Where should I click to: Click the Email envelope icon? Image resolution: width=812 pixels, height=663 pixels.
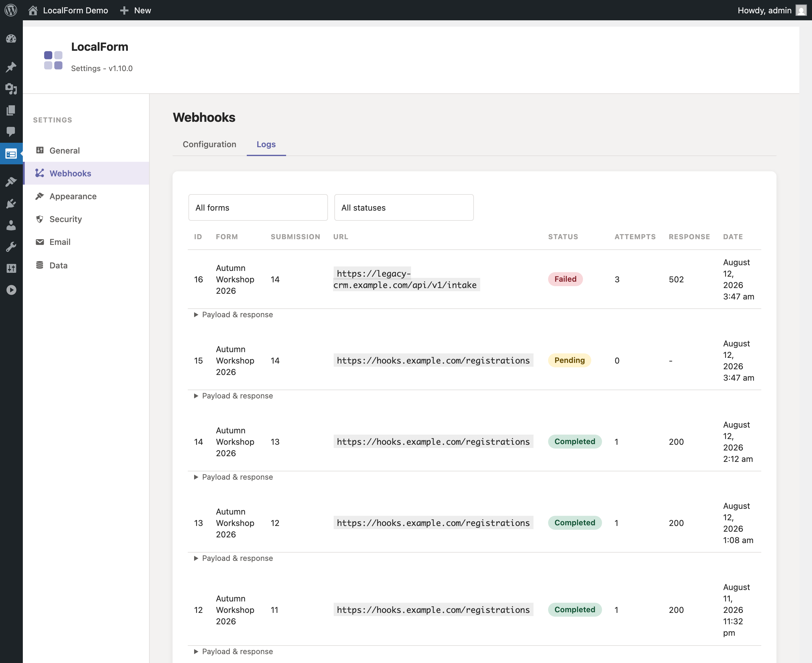[40, 242]
